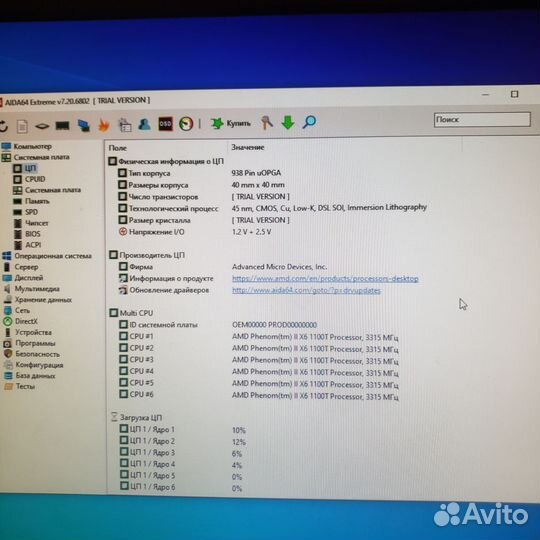Open the Память tree item
This screenshot has height=540, width=540.
tap(32, 201)
